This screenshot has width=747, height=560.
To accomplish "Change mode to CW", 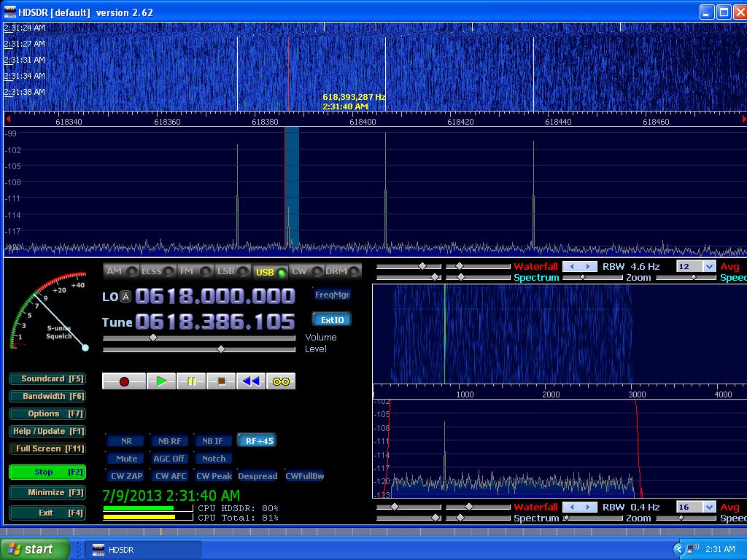I will tap(307, 271).
